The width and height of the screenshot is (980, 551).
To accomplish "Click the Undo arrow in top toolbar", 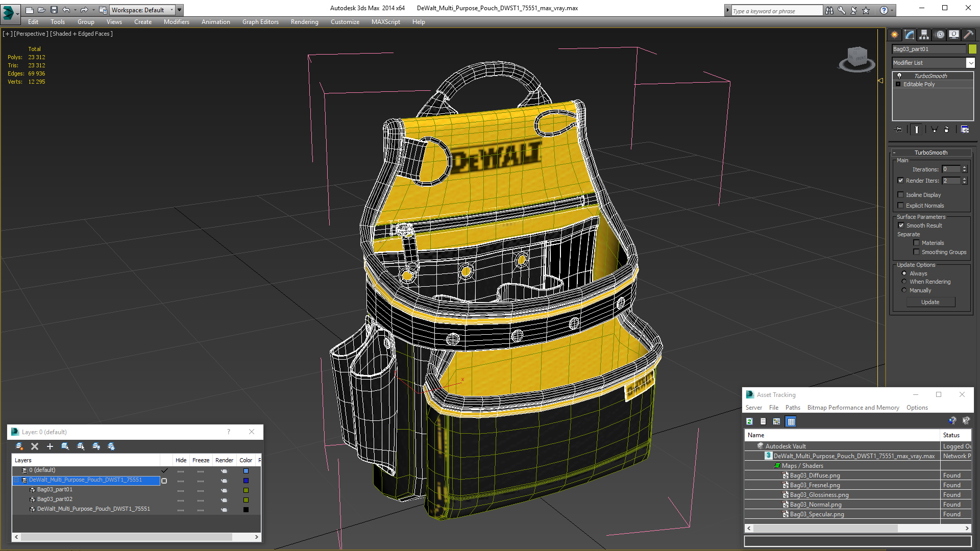I will (x=66, y=10).
